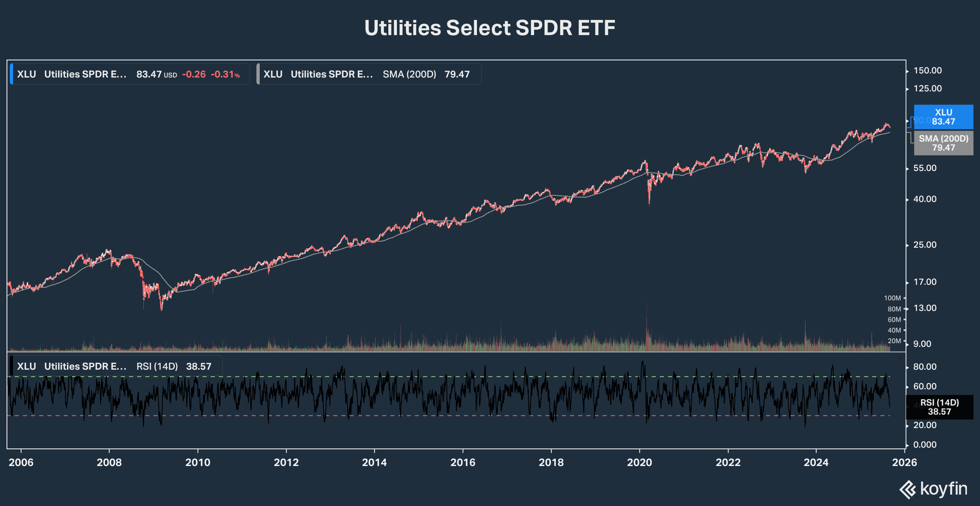Click the 2026 label on time axis
The width and height of the screenshot is (980, 506).
click(904, 462)
